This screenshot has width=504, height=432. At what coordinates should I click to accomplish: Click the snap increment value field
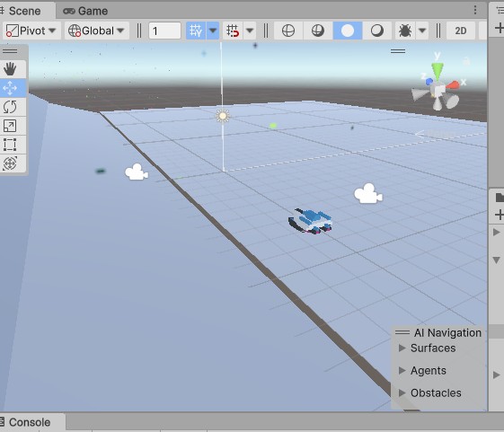[x=164, y=31]
